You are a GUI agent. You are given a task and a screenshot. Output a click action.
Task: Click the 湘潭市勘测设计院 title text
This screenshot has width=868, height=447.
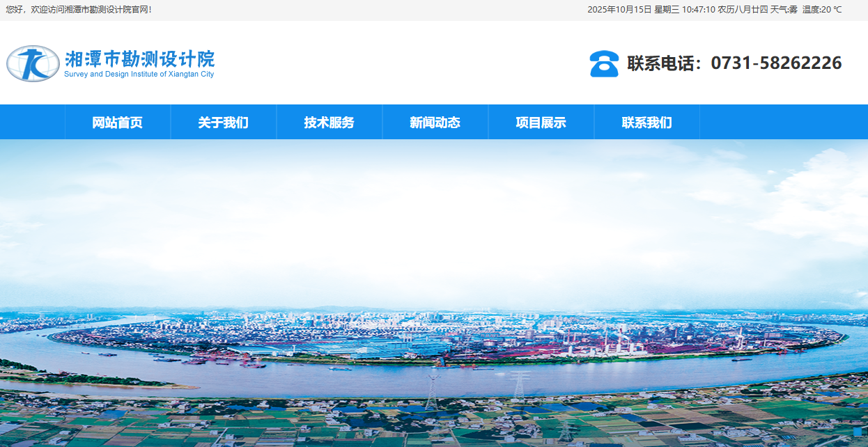point(139,58)
